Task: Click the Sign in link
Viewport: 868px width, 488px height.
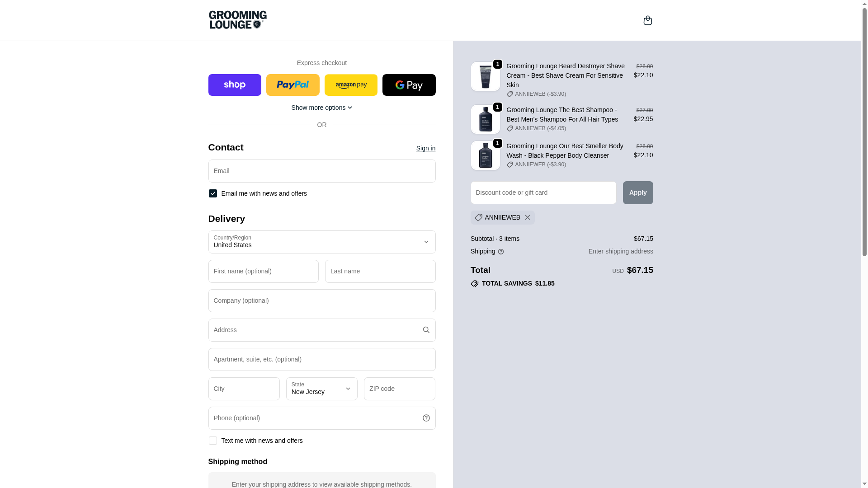Action: click(x=425, y=148)
